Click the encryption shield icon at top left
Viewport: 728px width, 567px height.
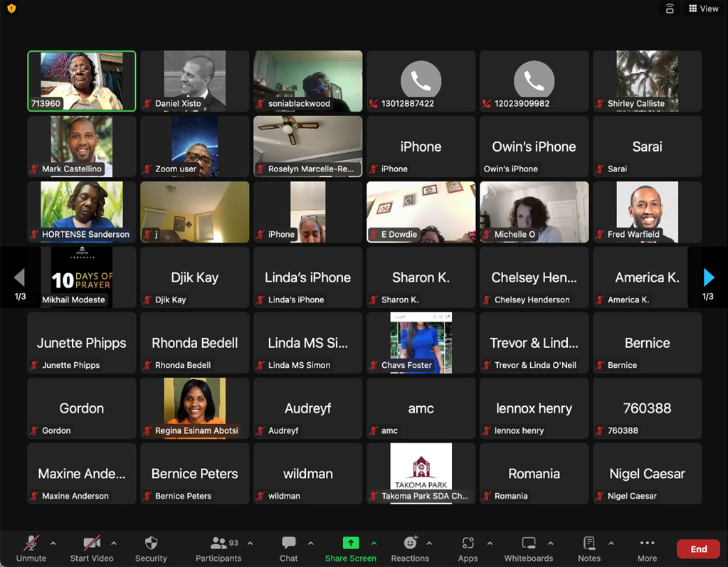(11, 9)
